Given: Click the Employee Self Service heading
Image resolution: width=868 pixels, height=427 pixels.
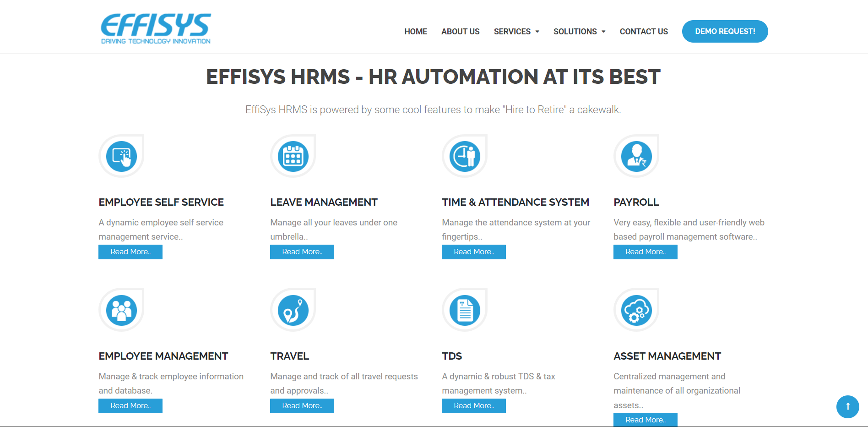Looking at the screenshot, I should tap(161, 202).
